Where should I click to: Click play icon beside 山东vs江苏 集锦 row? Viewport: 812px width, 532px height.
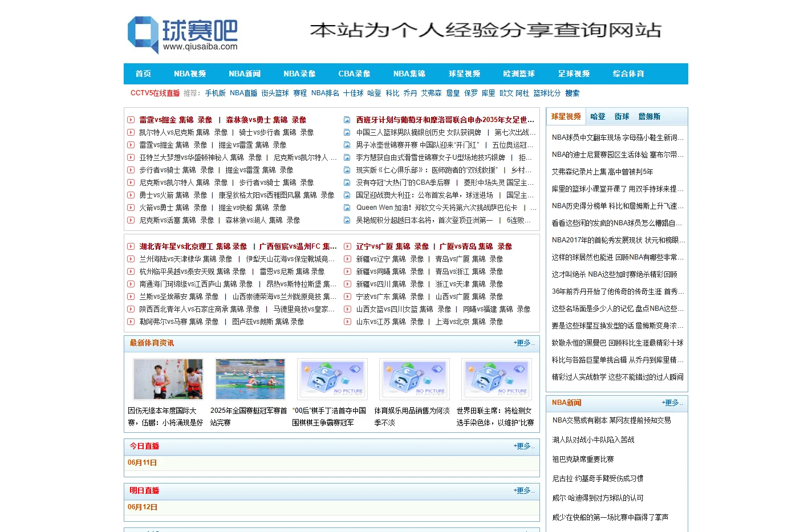click(x=347, y=322)
